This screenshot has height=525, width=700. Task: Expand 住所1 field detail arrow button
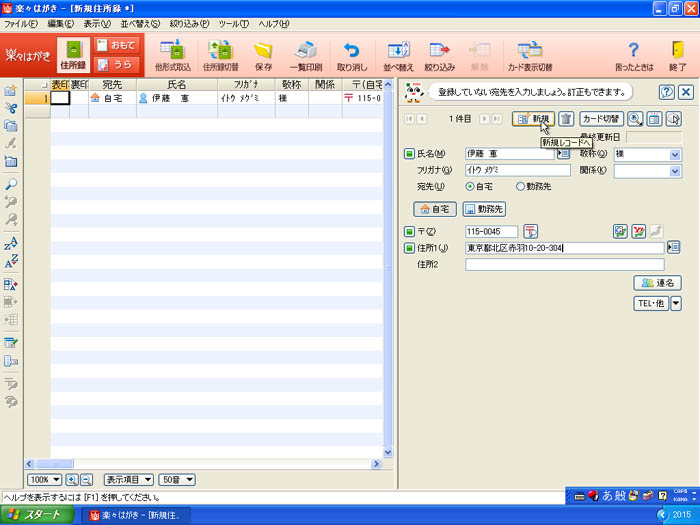click(x=673, y=247)
